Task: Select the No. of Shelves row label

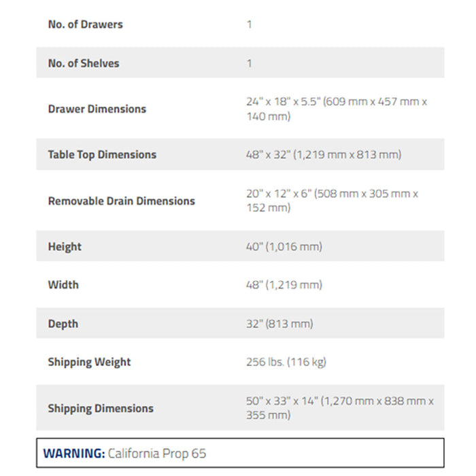Action: click(84, 63)
